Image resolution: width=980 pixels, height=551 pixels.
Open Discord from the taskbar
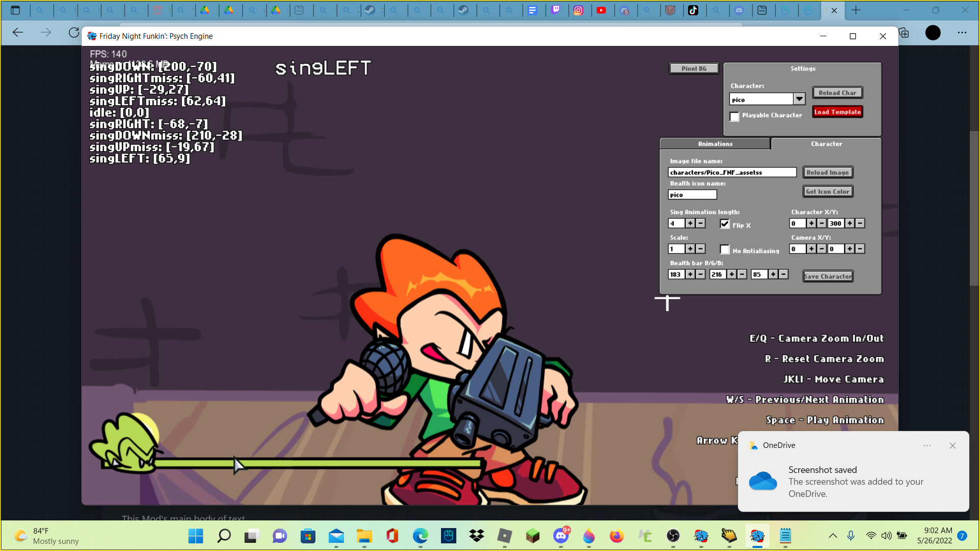pos(561,536)
